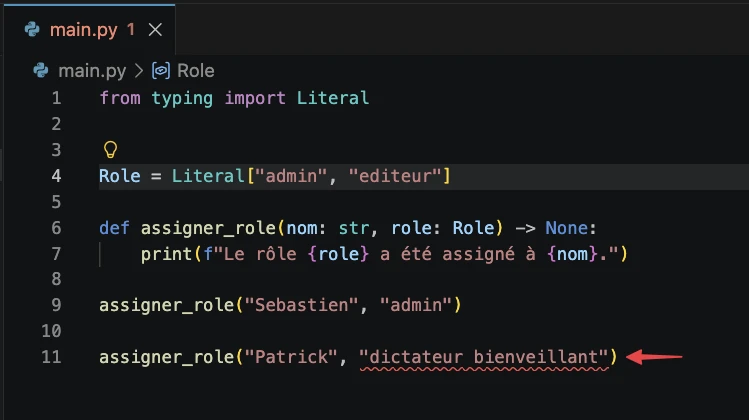
Task: Click the breadcrumb chevron separator after main.py
Action: tap(138, 70)
